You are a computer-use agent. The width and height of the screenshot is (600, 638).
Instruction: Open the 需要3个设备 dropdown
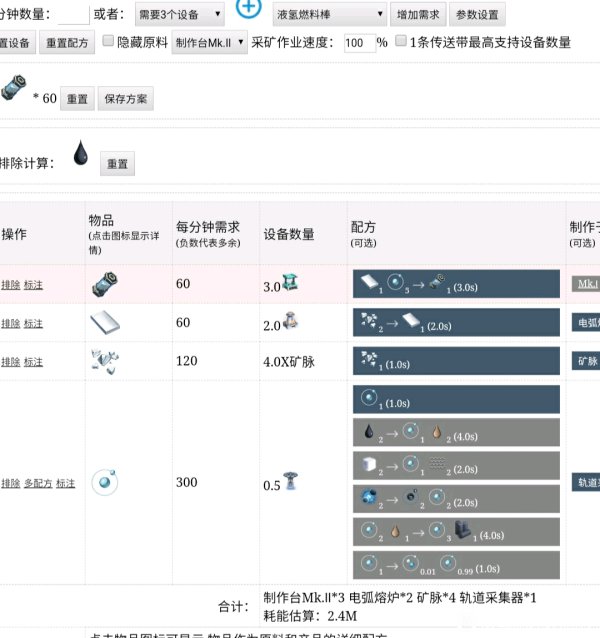coord(179,15)
